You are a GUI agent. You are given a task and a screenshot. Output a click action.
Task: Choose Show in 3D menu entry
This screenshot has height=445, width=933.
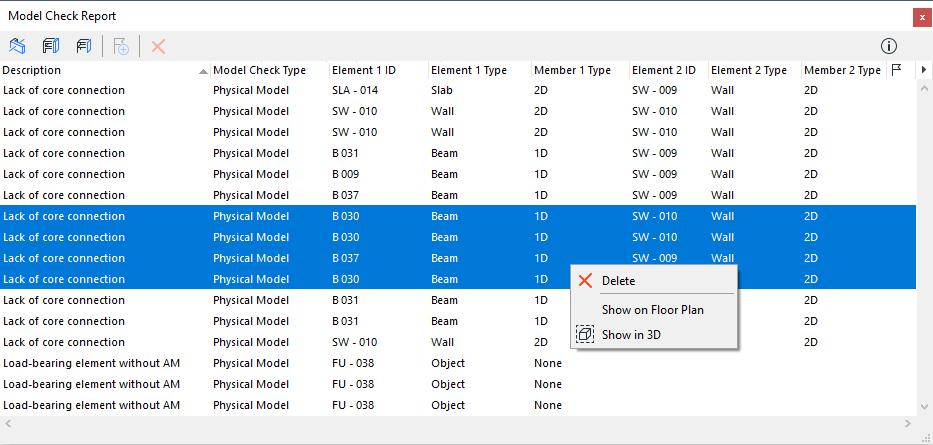(654, 334)
